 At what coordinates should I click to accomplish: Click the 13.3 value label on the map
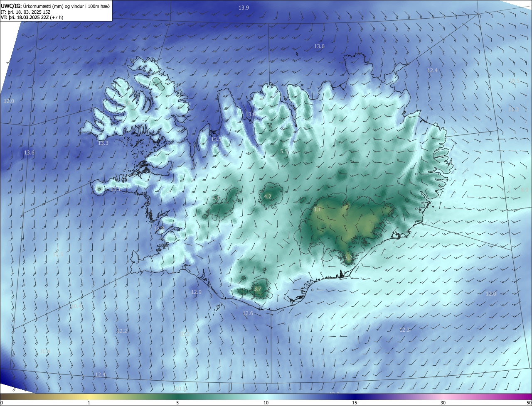(x=103, y=143)
